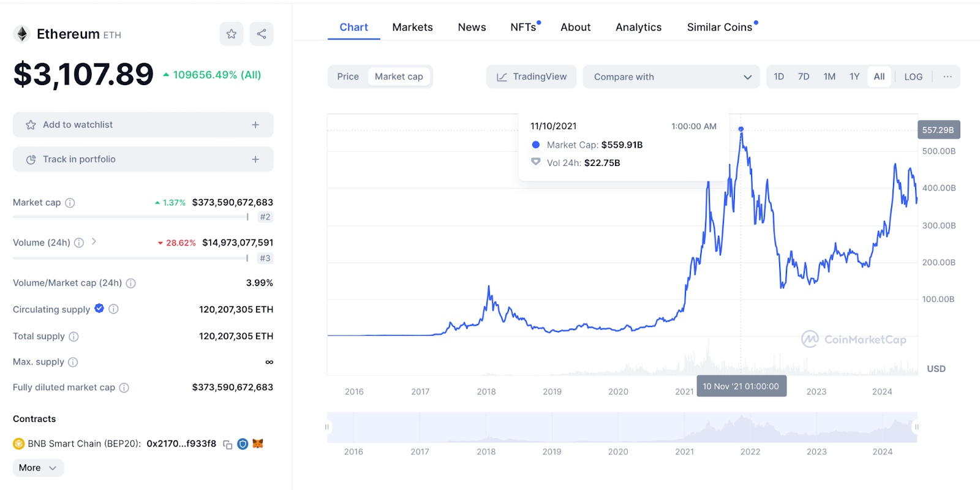Open the three-dots chart options menu

pos(948,77)
